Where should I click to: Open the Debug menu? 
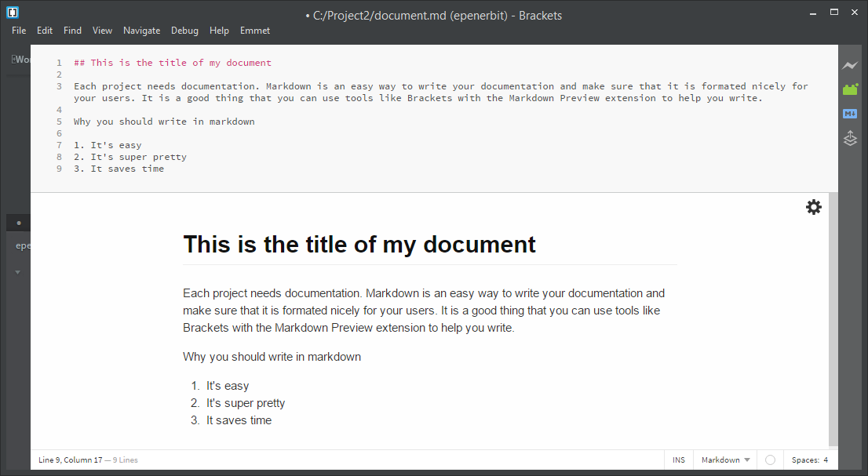point(184,30)
